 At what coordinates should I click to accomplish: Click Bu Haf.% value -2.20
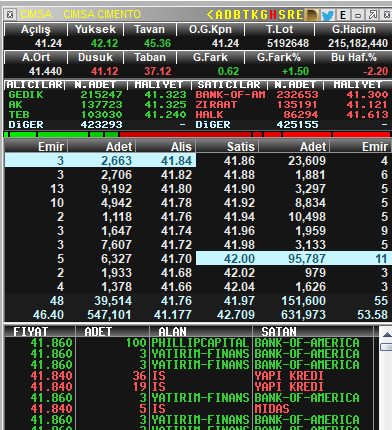[376, 71]
